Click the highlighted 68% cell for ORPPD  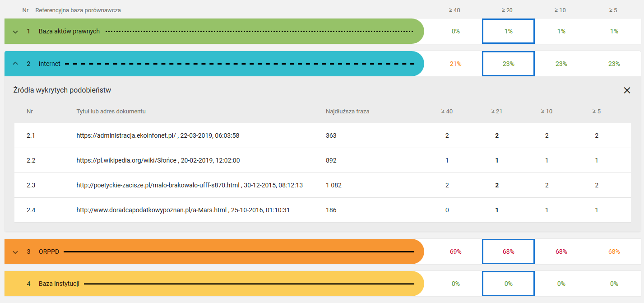coord(508,252)
